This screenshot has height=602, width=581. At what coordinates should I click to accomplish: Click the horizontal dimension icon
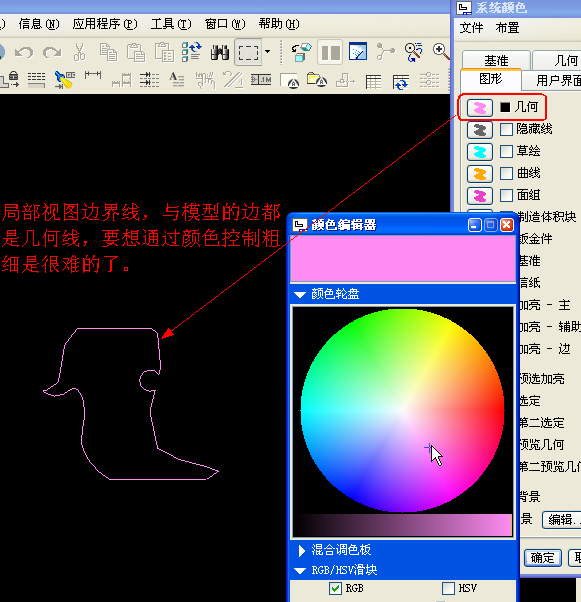(93, 74)
